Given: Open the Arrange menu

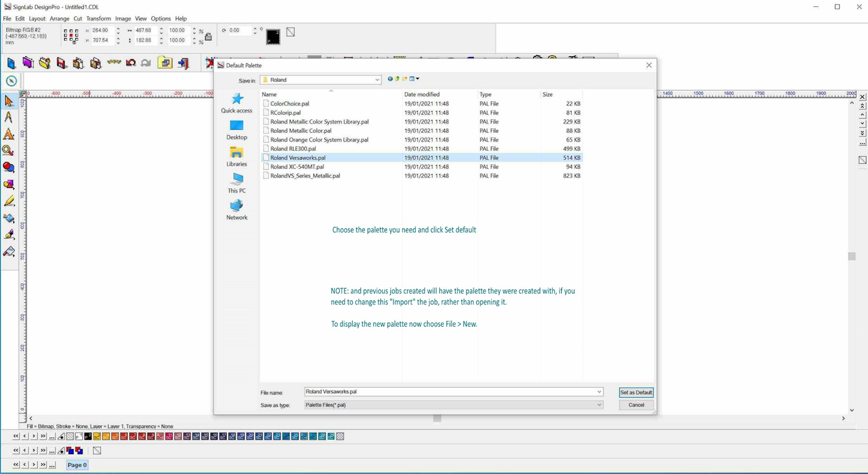Looking at the screenshot, I should (60, 19).
